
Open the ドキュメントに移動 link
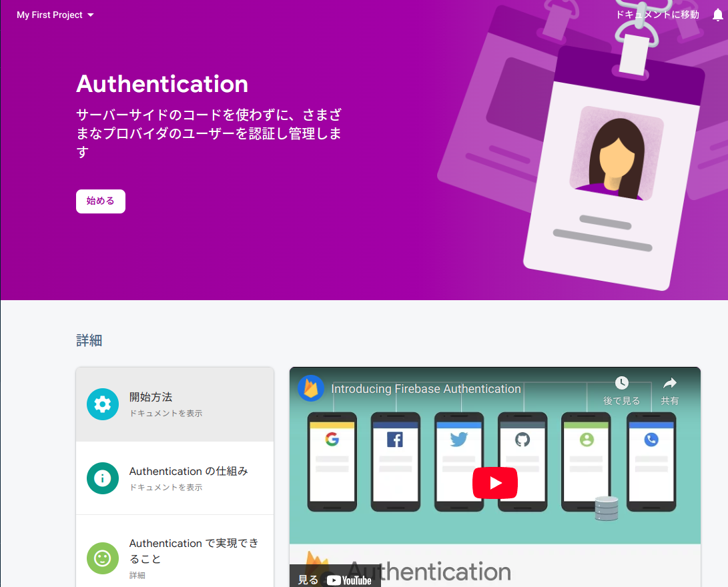(x=657, y=15)
